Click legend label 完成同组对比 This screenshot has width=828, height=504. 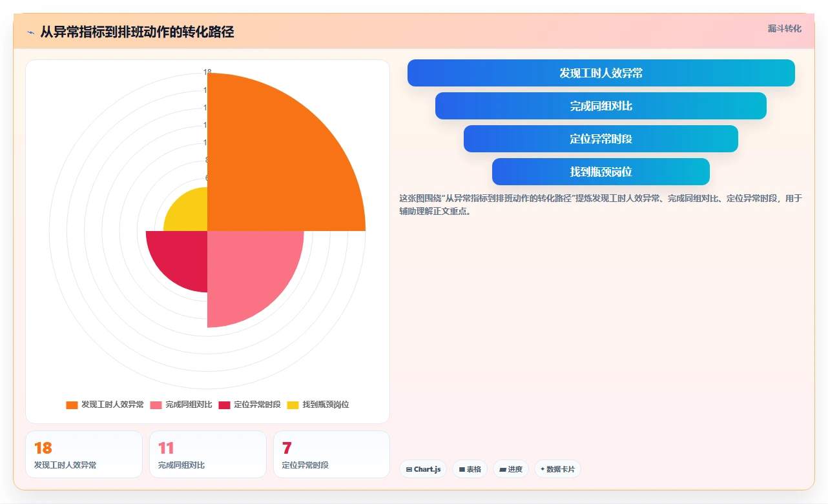189,405
